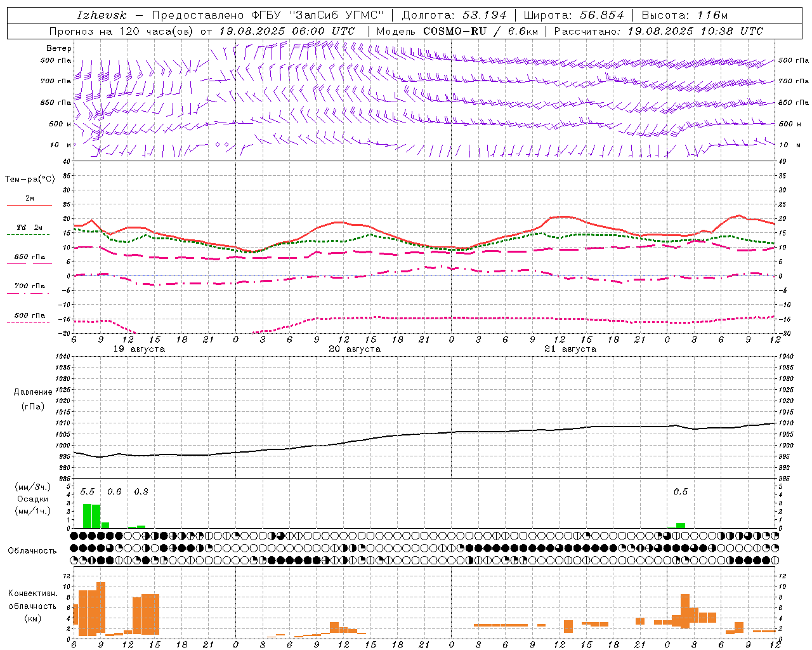Viewport: 812px width, 650px height.
Task: Click the Облачность cloudiness label
Action: [32, 550]
